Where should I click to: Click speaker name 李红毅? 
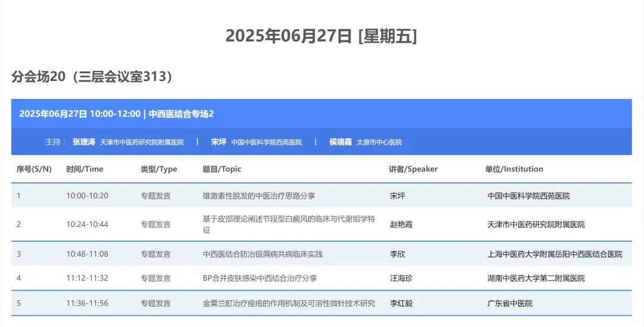click(401, 304)
